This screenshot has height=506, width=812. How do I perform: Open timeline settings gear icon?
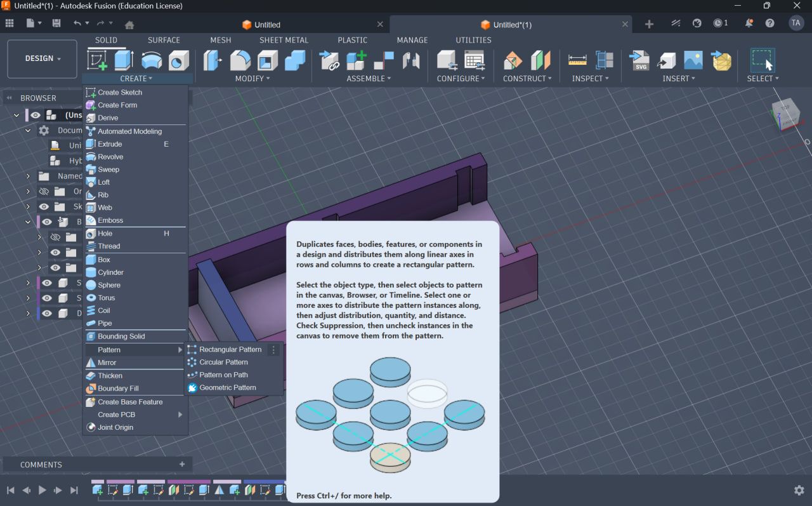(799, 490)
